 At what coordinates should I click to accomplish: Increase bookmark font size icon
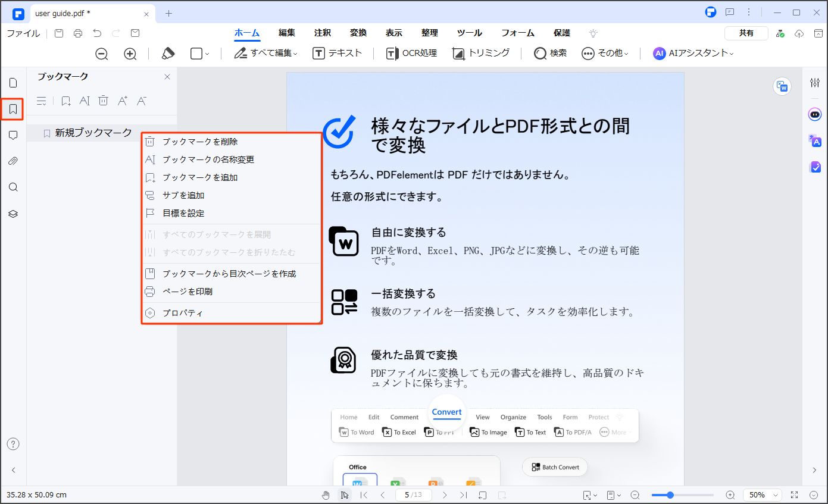point(123,101)
